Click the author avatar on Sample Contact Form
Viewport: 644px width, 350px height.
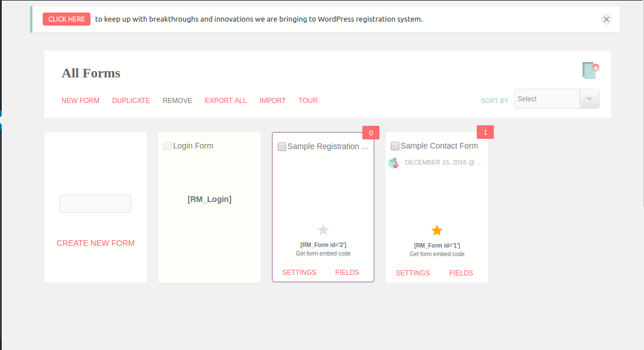393,162
